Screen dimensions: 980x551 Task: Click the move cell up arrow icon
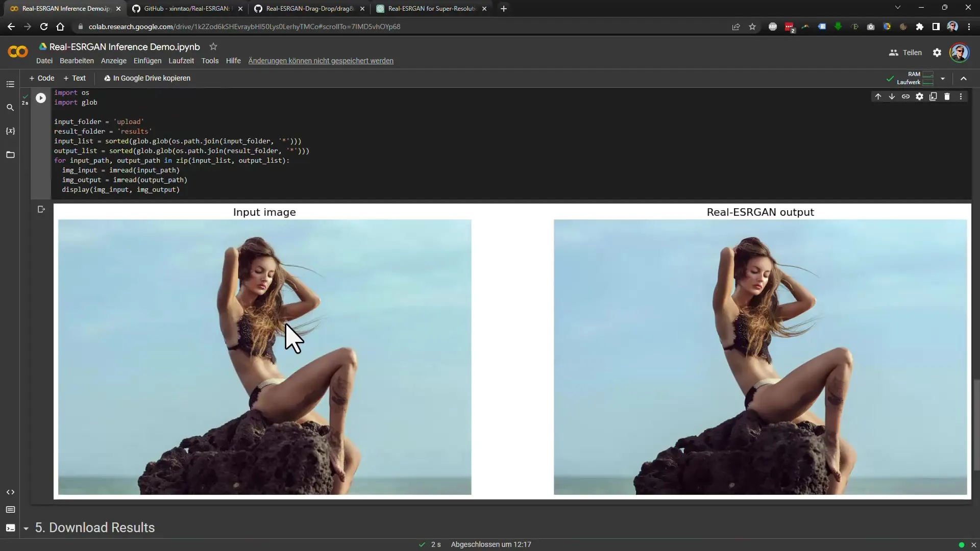878,96
